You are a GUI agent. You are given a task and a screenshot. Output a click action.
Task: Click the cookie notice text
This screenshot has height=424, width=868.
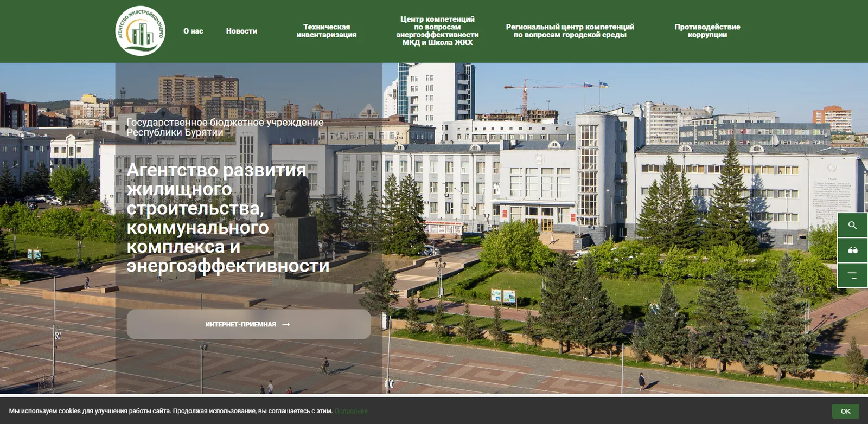tap(171, 411)
